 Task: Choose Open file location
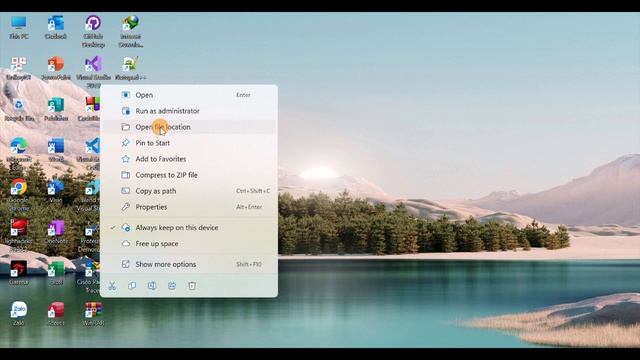click(x=189, y=127)
